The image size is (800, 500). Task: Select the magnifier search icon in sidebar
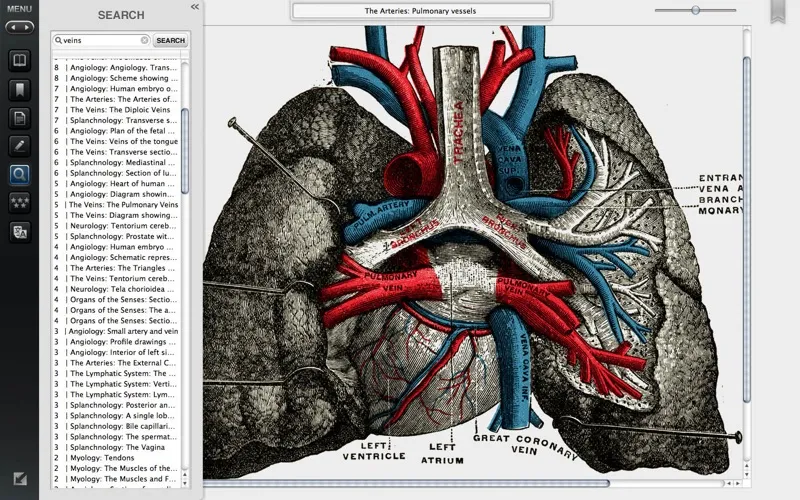pyautogui.click(x=19, y=174)
